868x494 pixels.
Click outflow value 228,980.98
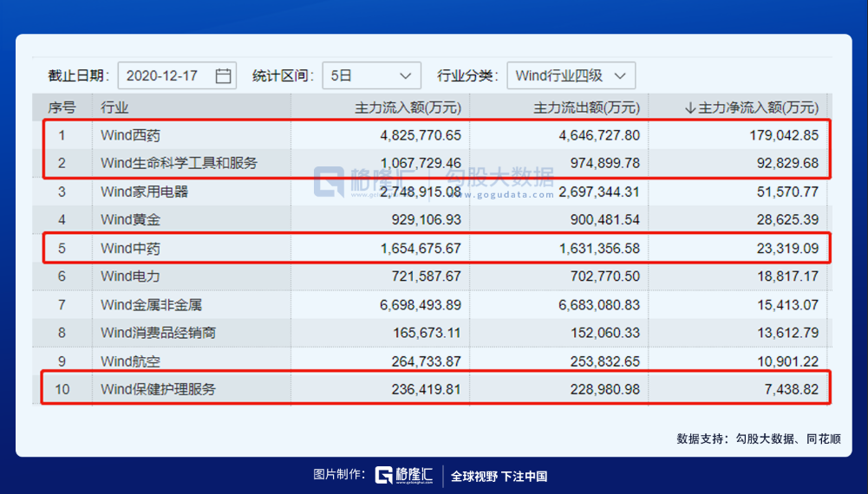(605, 389)
